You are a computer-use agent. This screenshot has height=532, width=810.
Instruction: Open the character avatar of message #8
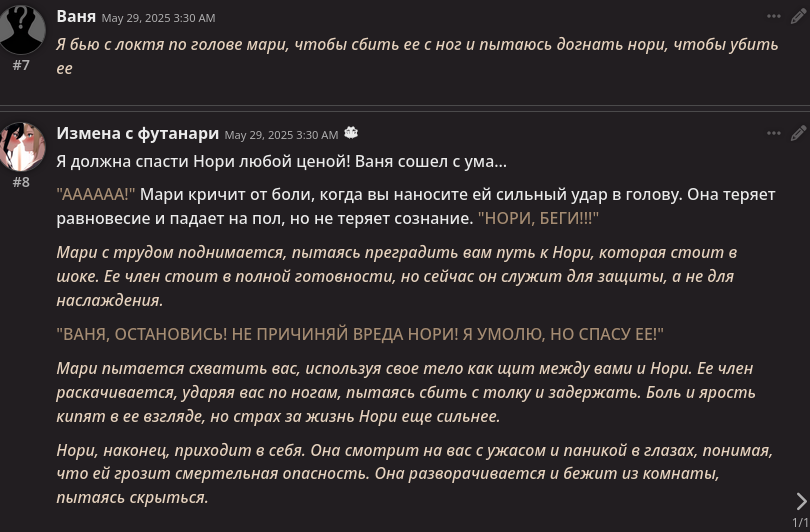pos(22,147)
